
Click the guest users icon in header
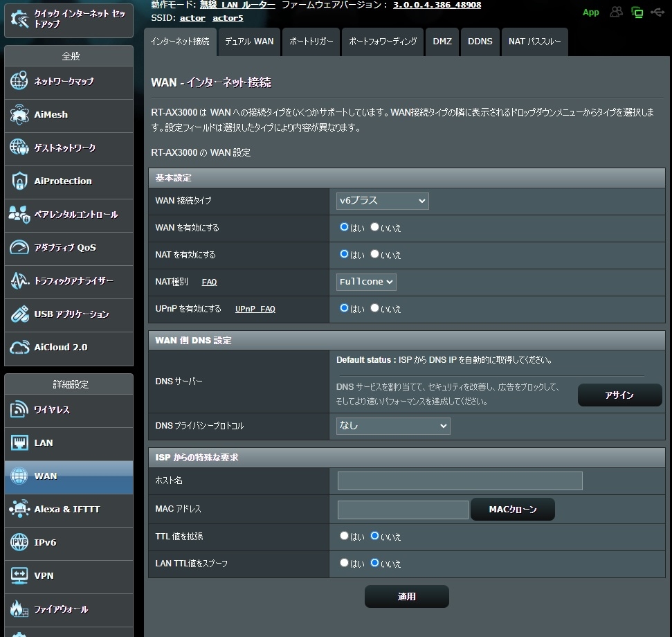click(x=616, y=12)
